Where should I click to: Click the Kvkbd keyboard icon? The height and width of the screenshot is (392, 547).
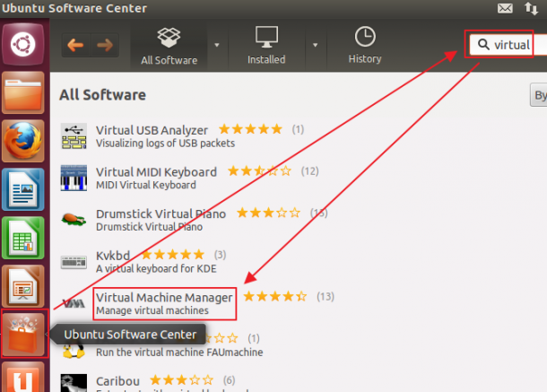(x=74, y=262)
